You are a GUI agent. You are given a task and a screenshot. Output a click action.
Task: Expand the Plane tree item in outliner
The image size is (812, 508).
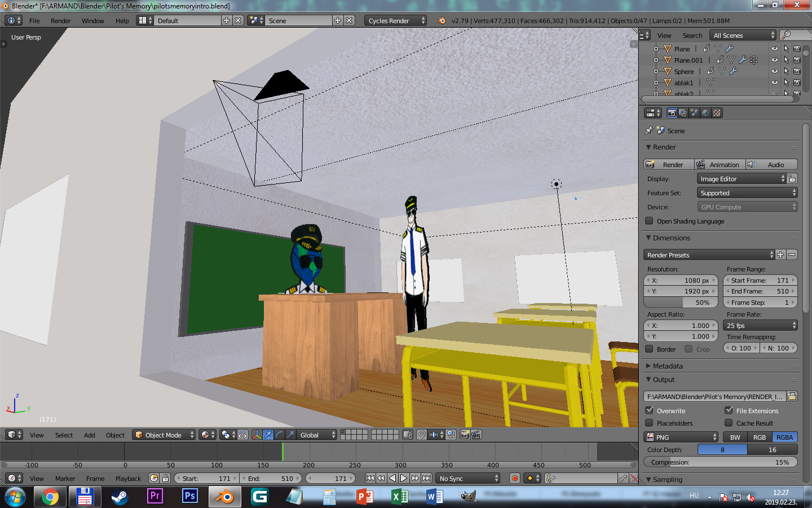[656, 49]
